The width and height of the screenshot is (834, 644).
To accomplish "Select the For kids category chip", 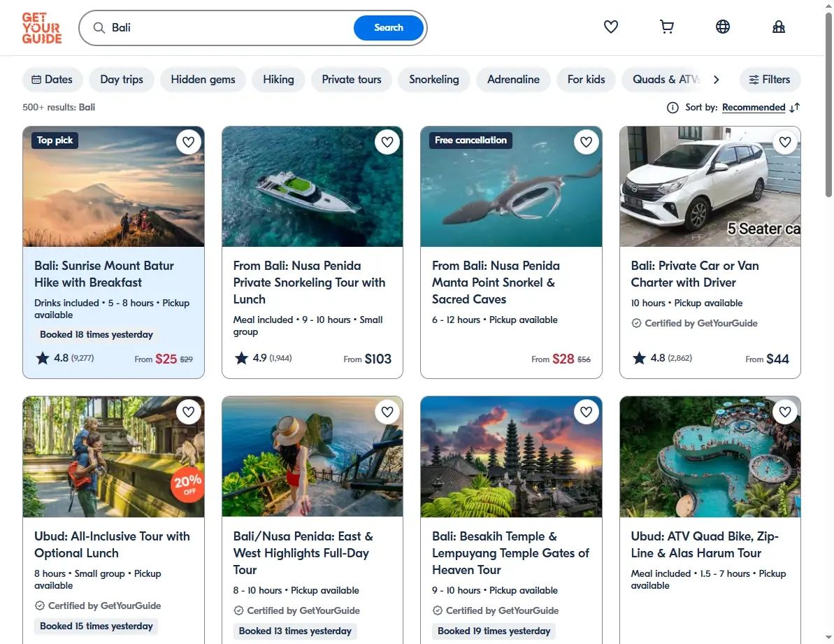I will (586, 80).
